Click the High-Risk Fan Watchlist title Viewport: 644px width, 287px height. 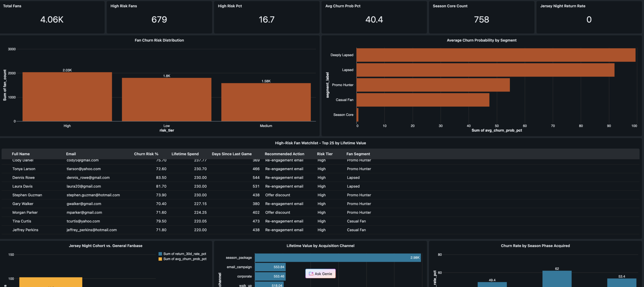point(320,143)
